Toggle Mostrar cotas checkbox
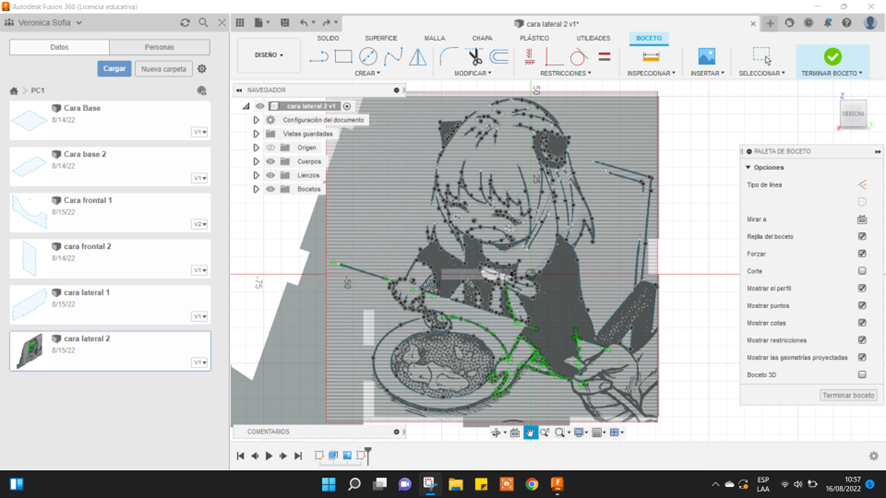 click(x=862, y=323)
